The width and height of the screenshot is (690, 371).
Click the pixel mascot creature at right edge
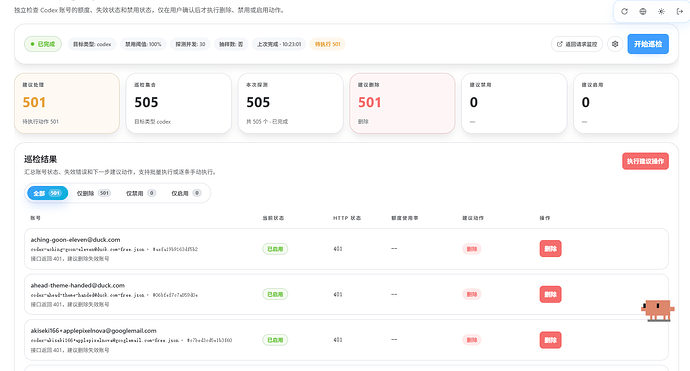pos(657,310)
